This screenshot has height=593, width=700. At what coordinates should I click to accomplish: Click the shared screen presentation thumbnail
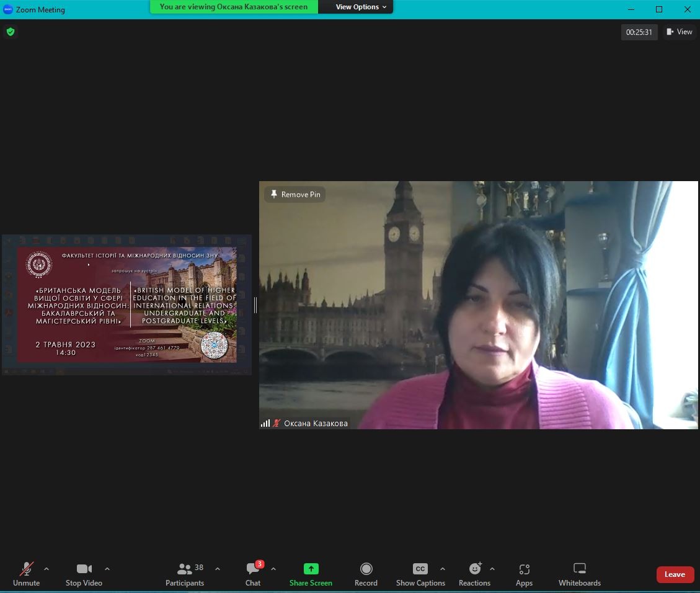point(126,305)
